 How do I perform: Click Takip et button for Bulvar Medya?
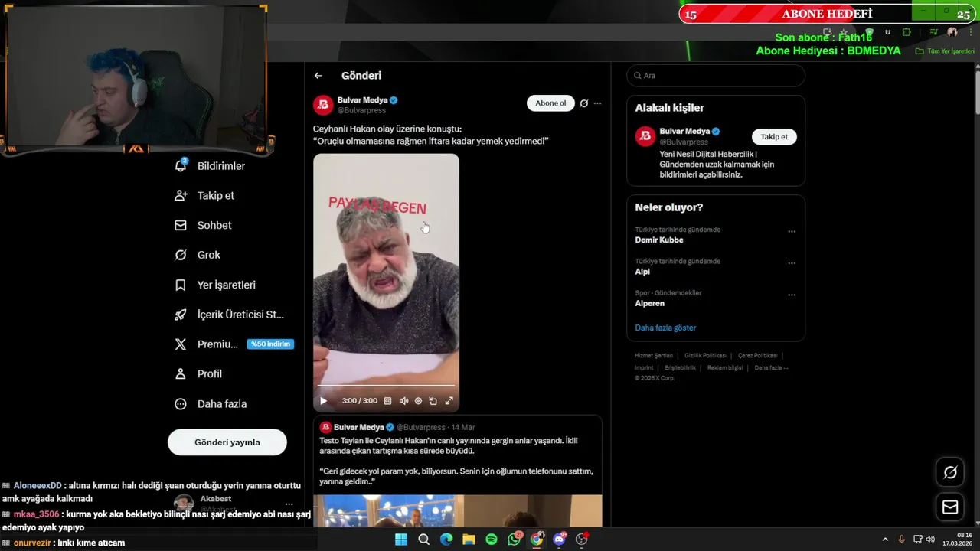(x=774, y=137)
